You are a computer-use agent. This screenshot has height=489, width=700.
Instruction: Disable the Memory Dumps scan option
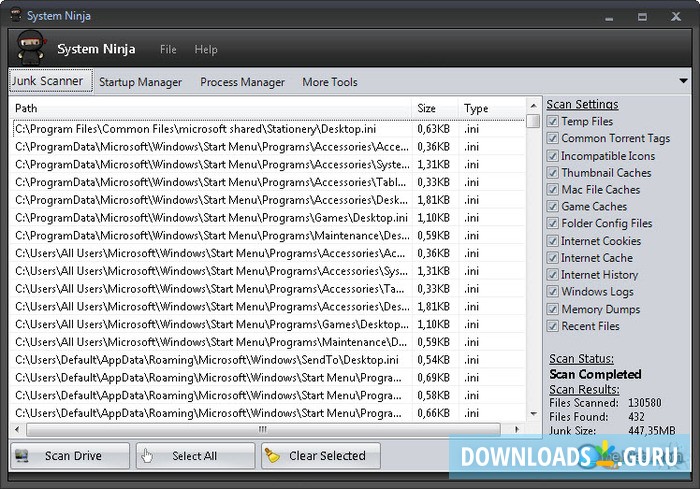(553, 309)
